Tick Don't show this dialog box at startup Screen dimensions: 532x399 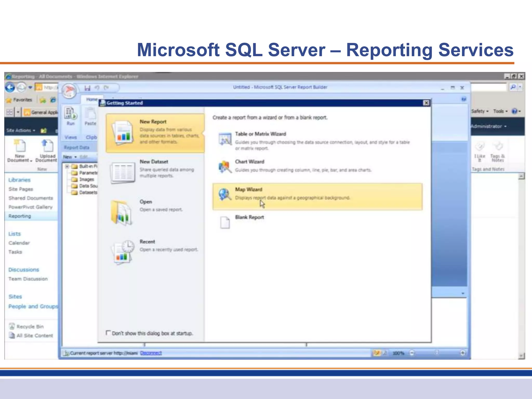(x=108, y=332)
